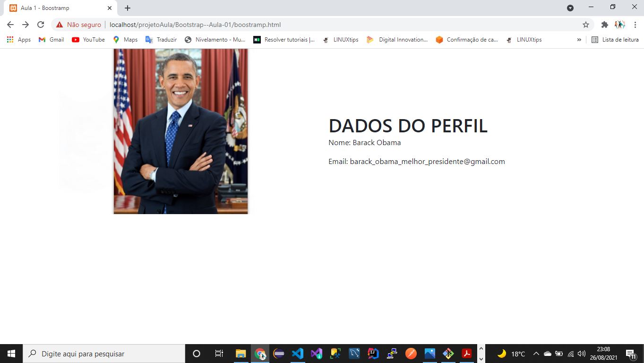Open the YouTube bookmark
The width and height of the screenshot is (644, 363).
click(x=88, y=40)
